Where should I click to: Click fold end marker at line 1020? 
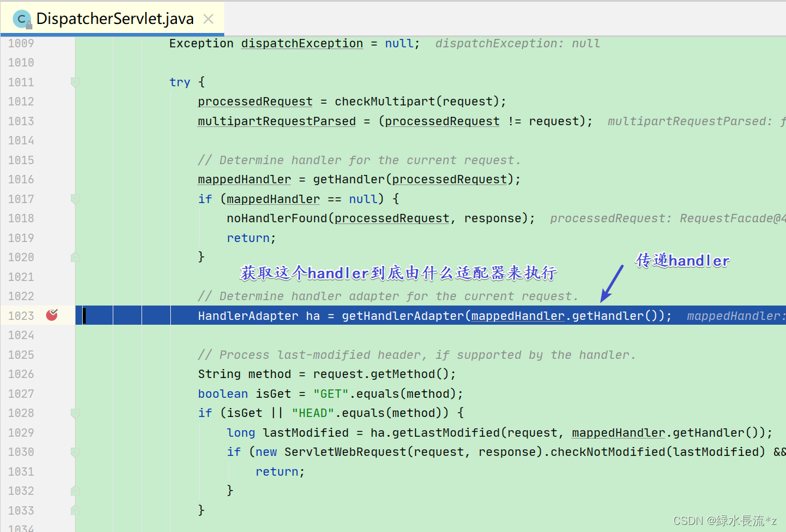click(x=75, y=257)
